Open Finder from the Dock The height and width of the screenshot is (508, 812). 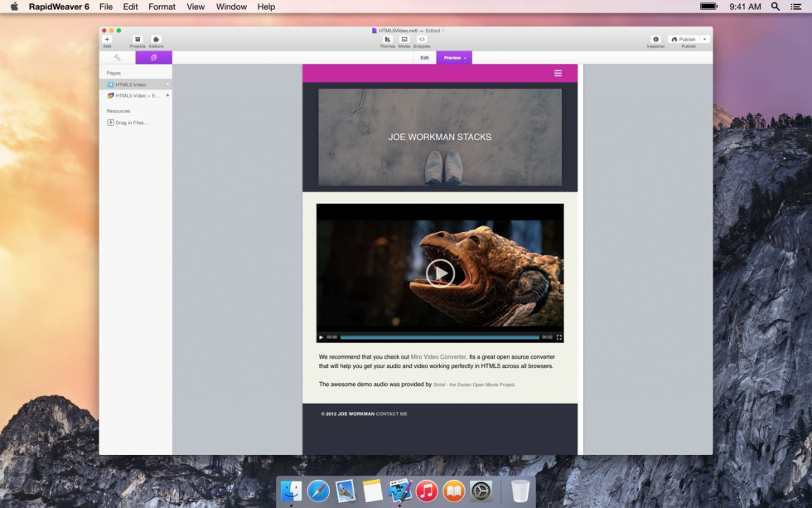[291, 491]
